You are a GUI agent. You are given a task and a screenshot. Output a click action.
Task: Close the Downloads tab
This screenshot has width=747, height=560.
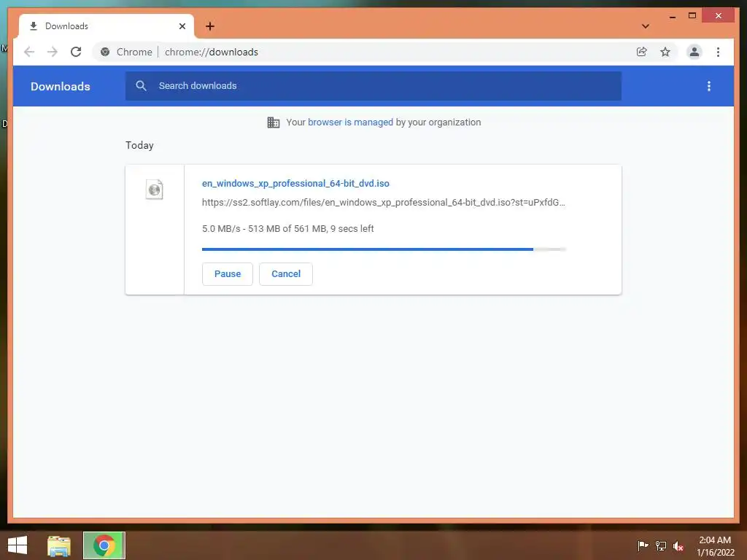pyautogui.click(x=182, y=26)
